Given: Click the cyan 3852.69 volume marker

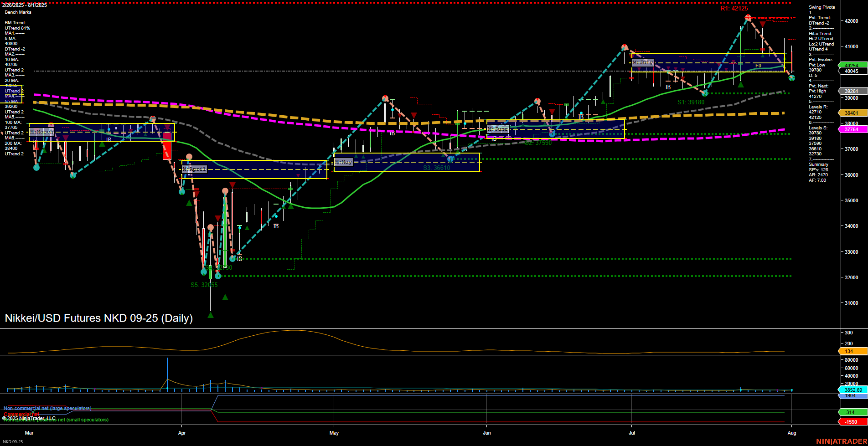Looking at the screenshot, I should click(x=852, y=390).
